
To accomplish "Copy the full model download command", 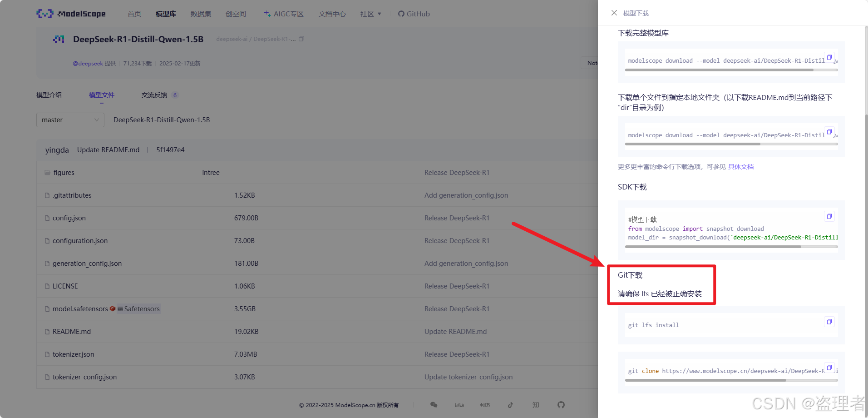I will point(829,57).
